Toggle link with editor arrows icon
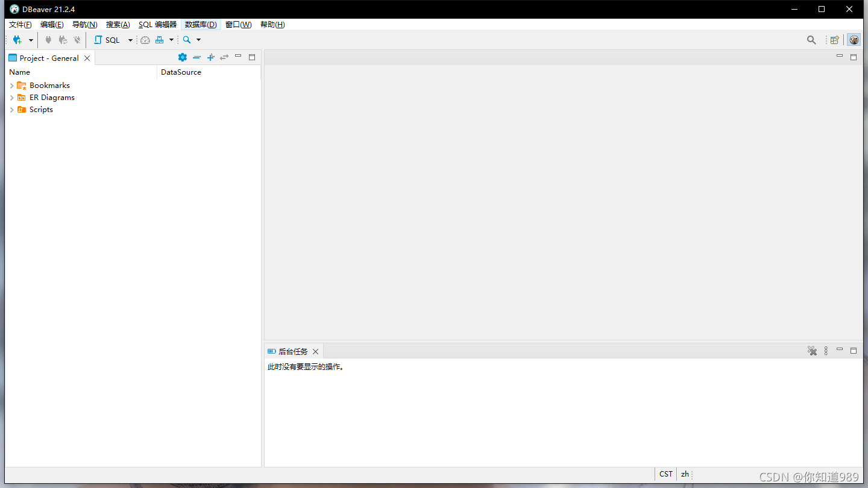The height and width of the screenshot is (488, 868). (224, 57)
